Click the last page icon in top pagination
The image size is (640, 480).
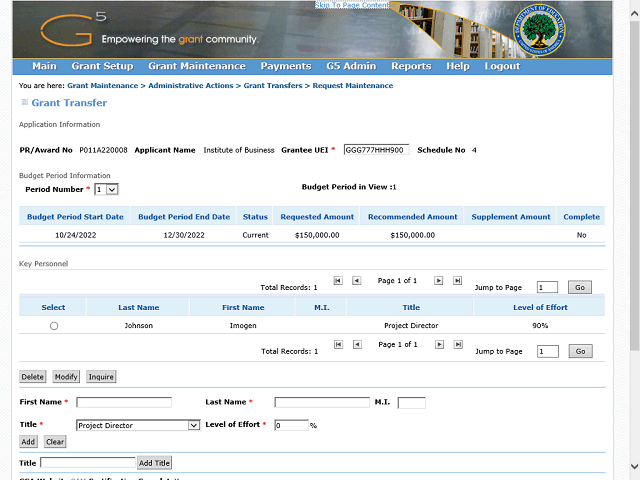click(x=457, y=281)
